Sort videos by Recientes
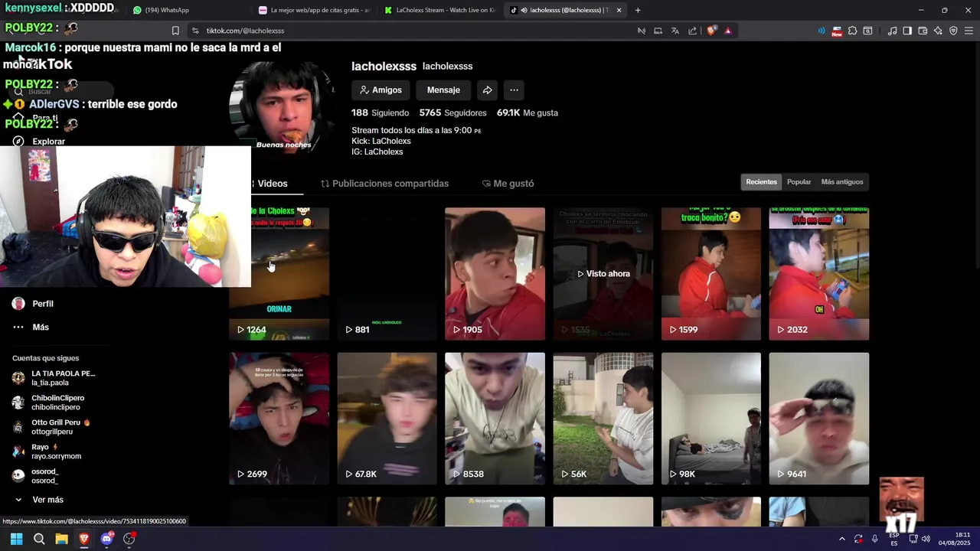 [761, 182]
